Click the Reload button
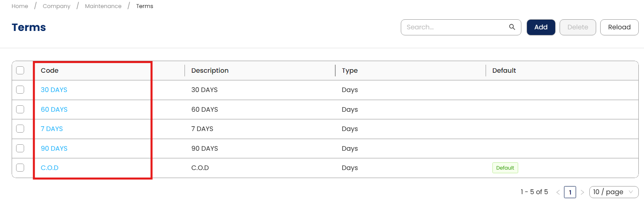 pyautogui.click(x=619, y=27)
